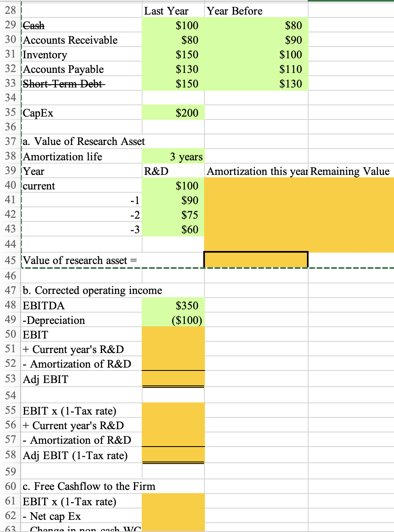
Task: Click the Adj EBIT (1-Tax rate) result cell
Action: pos(173,455)
